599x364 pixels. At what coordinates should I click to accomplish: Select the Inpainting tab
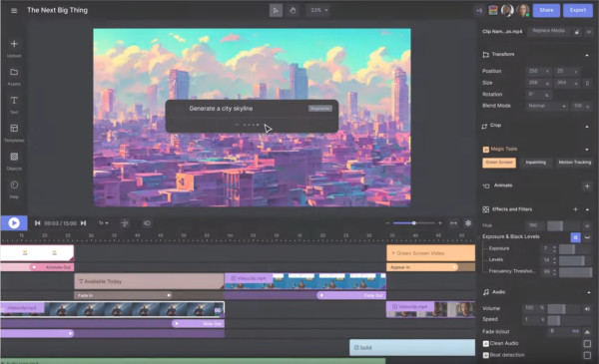[535, 163]
